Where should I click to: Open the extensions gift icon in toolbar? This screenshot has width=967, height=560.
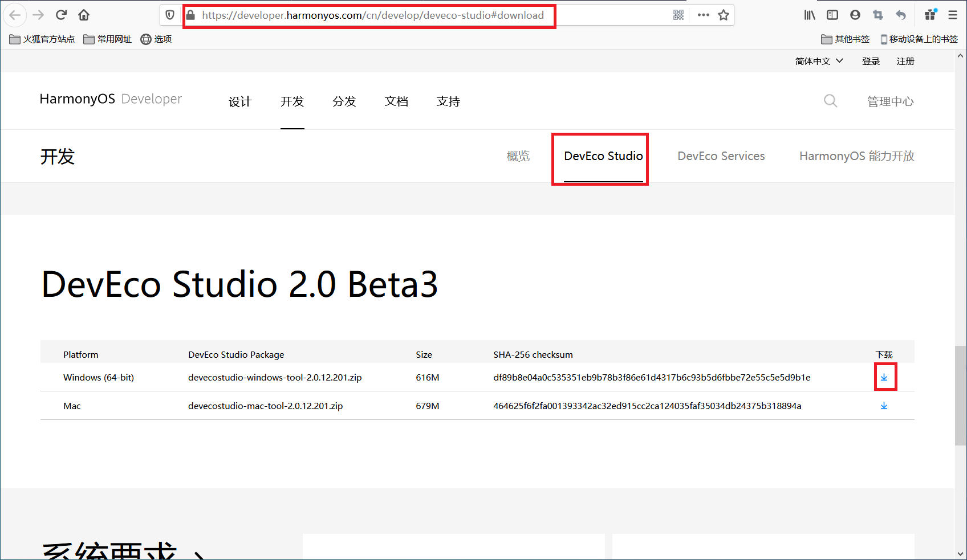point(931,15)
